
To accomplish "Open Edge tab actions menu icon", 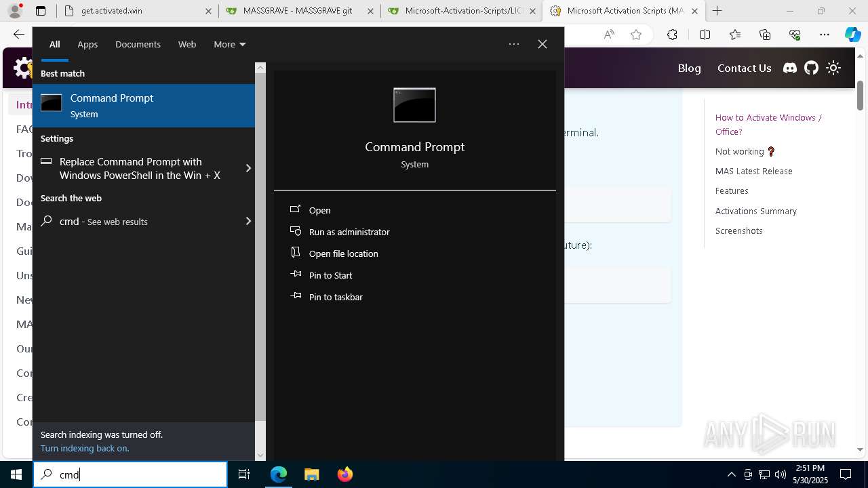I will (41, 11).
